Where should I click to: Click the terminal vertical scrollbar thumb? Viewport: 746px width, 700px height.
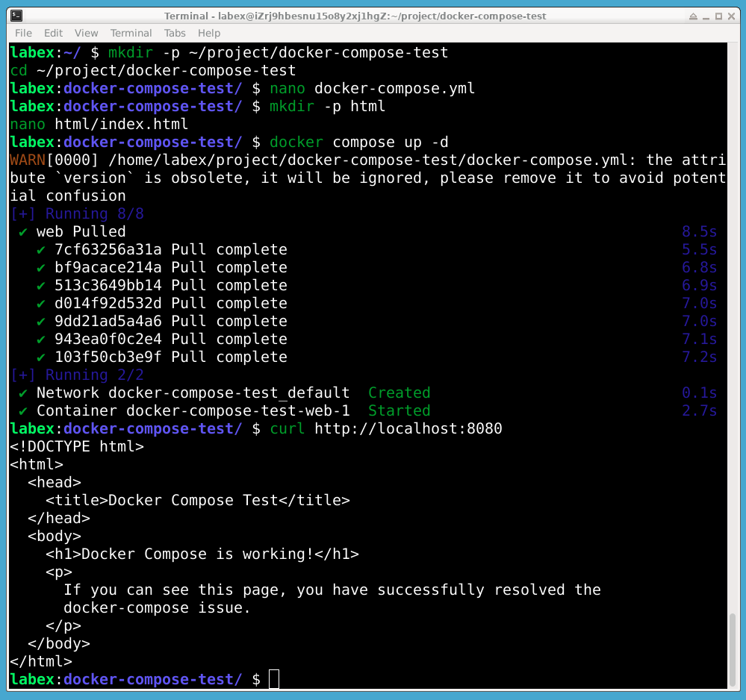click(732, 647)
